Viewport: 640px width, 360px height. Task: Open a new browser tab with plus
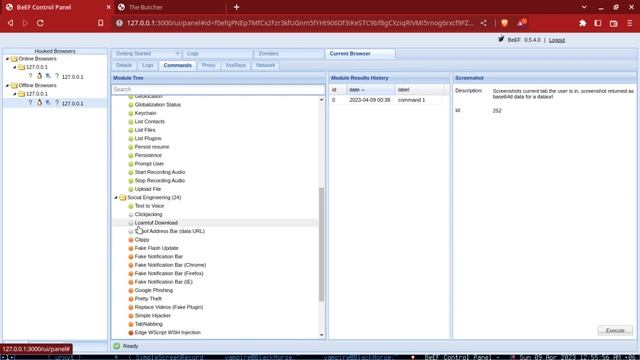point(236,7)
